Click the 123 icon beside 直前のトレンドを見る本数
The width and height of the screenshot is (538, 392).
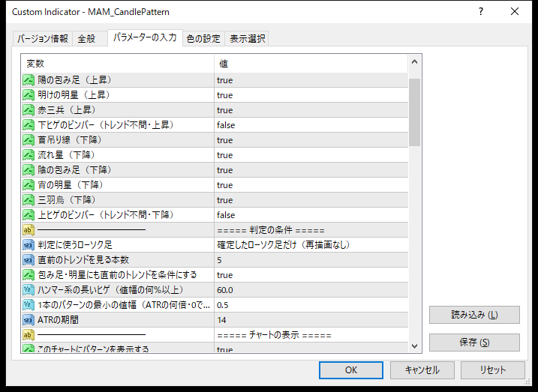coord(29,260)
